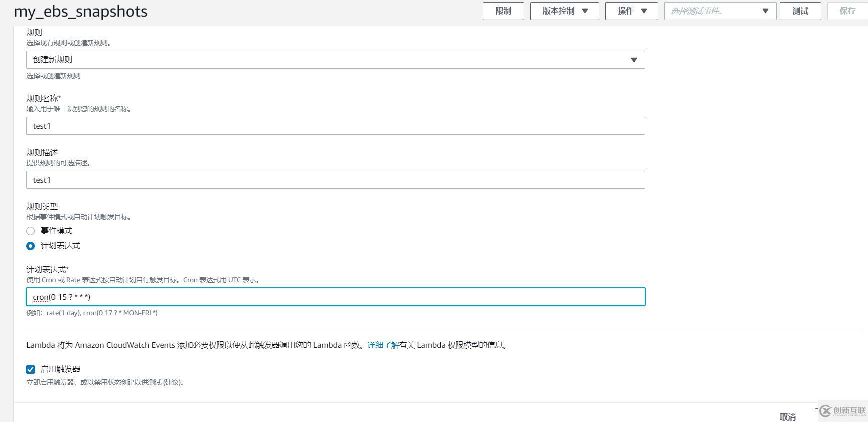Click the cron schedule expression field
This screenshot has width=868, height=422.
coord(335,297)
